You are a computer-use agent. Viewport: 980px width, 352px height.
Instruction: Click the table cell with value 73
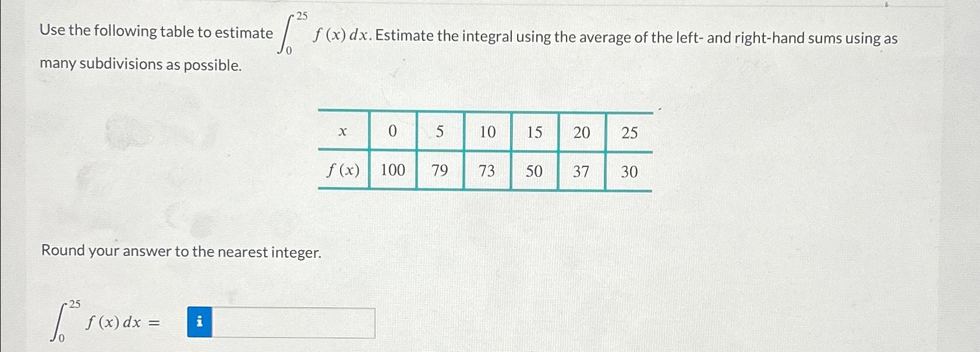pyautogui.click(x=488, y=170)
